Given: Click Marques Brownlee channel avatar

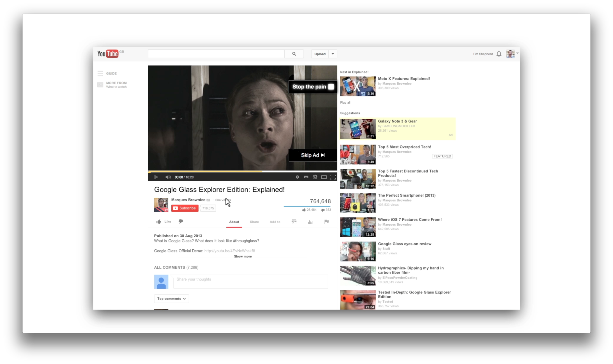Looking at the screenshot, I should pyautogui.click(x=161, y=205).
